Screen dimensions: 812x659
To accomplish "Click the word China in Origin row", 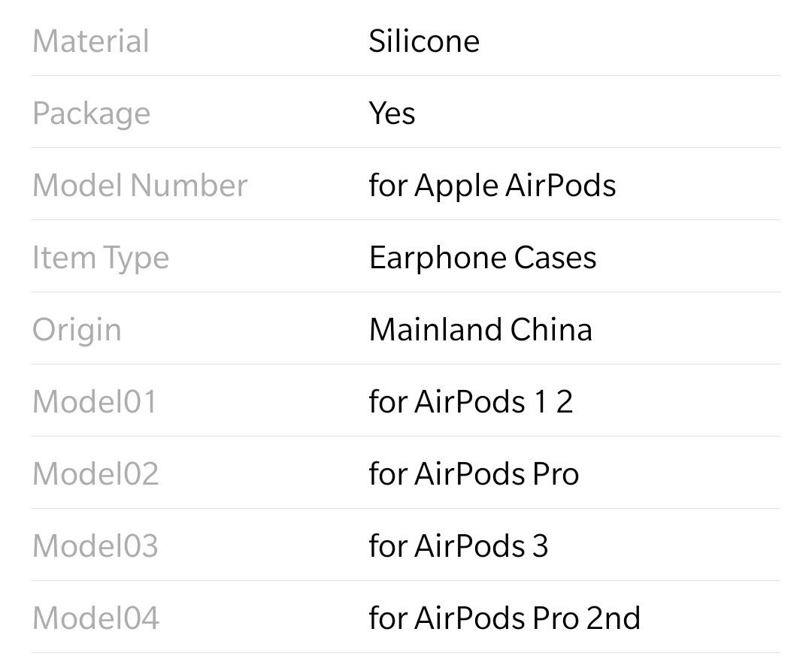I will pyautogui.click(x=551, y=330).
